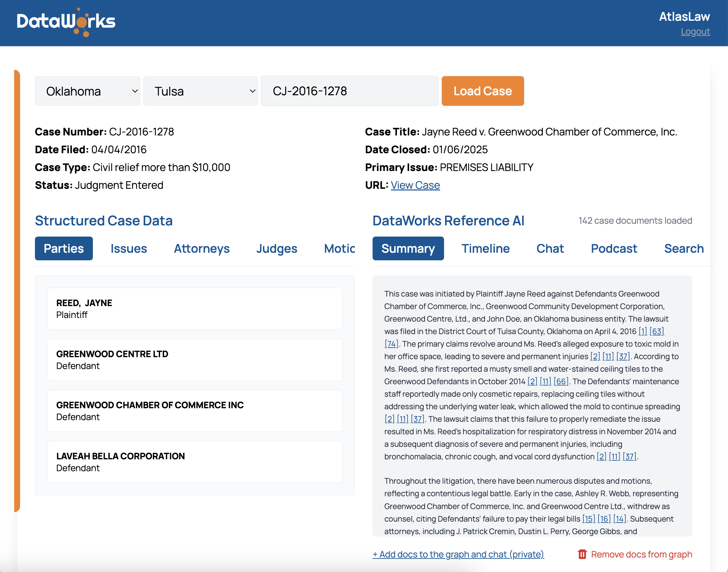Click Add docs to the graph link
This screenshot has width=728, height=572.
click(x=458, y=554)
